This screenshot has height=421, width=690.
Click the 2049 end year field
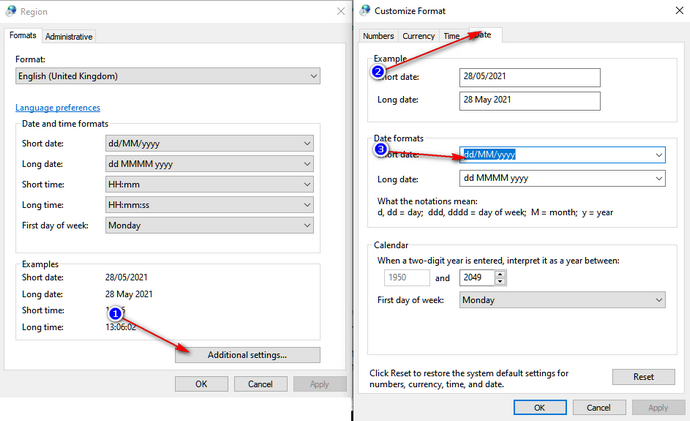coord(477,278)
